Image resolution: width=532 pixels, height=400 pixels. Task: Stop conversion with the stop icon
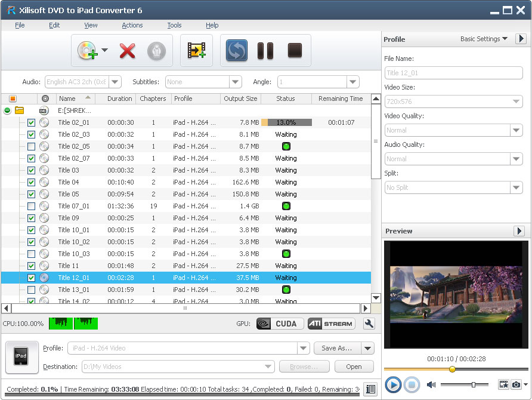(294, 51)
